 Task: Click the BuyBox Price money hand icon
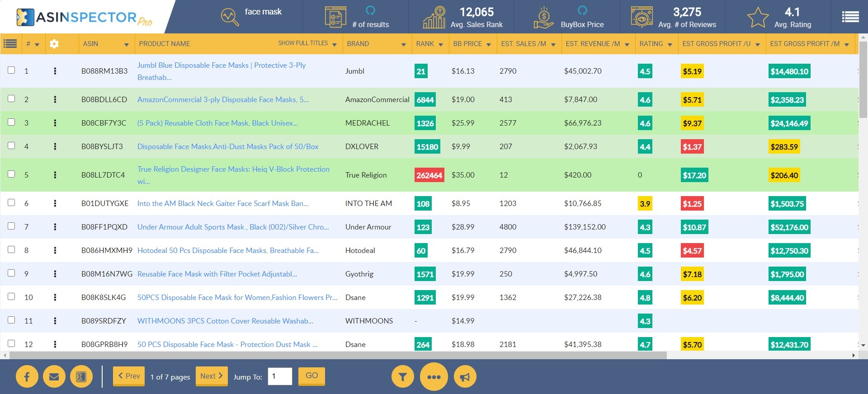point(543,17)
